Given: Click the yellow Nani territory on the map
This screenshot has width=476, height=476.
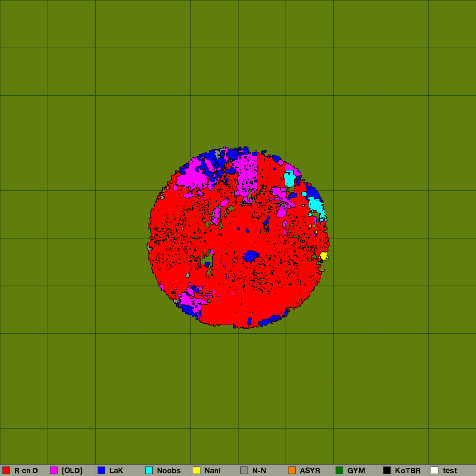Looking at the screenshot, I should point(324,256).
